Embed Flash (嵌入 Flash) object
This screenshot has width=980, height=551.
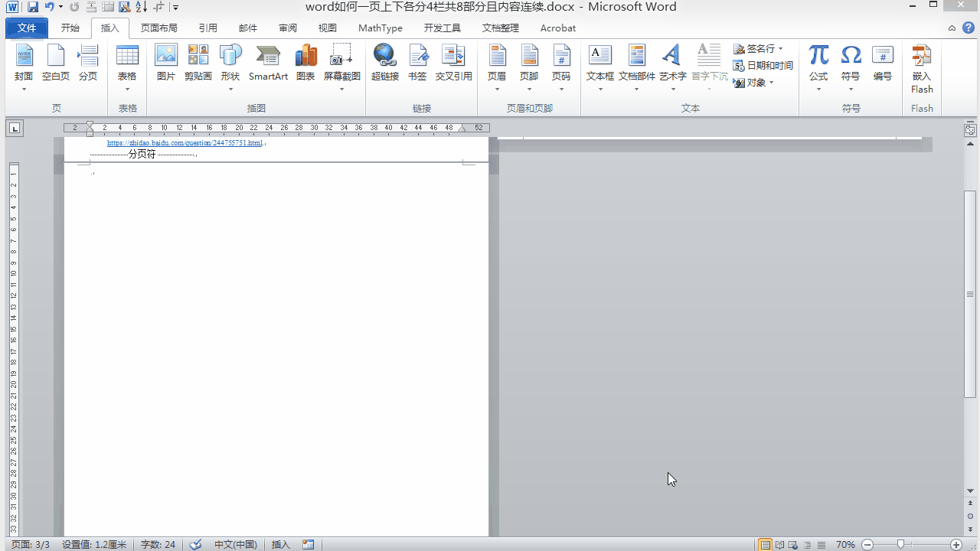click(x=922, y=69)
